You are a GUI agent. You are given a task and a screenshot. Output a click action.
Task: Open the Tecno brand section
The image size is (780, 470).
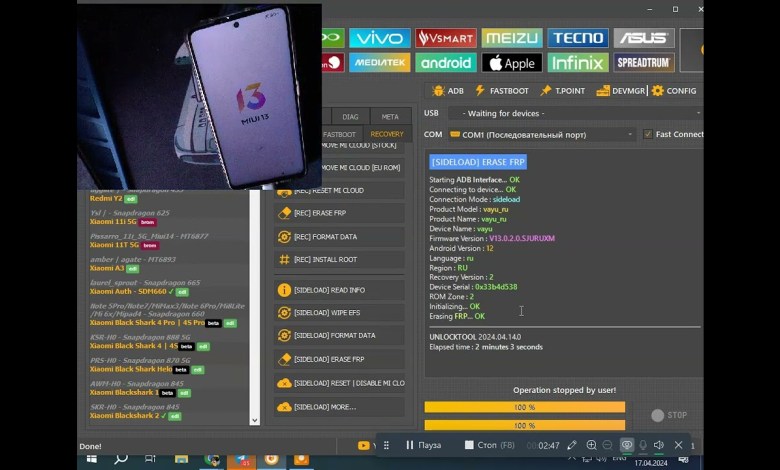tap(577, 38)
